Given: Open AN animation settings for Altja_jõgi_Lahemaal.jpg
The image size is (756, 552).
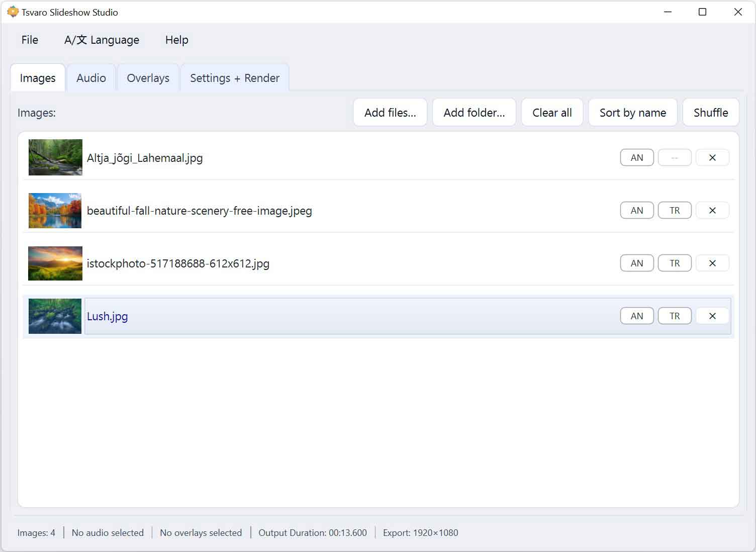Looking at the screenshot, I should pos(637,158).
